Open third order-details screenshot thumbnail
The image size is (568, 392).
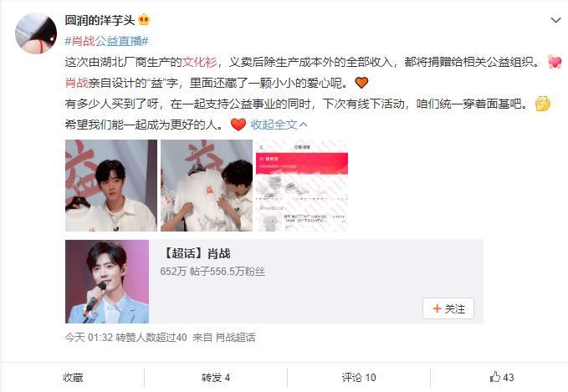(x=302, y=186)
